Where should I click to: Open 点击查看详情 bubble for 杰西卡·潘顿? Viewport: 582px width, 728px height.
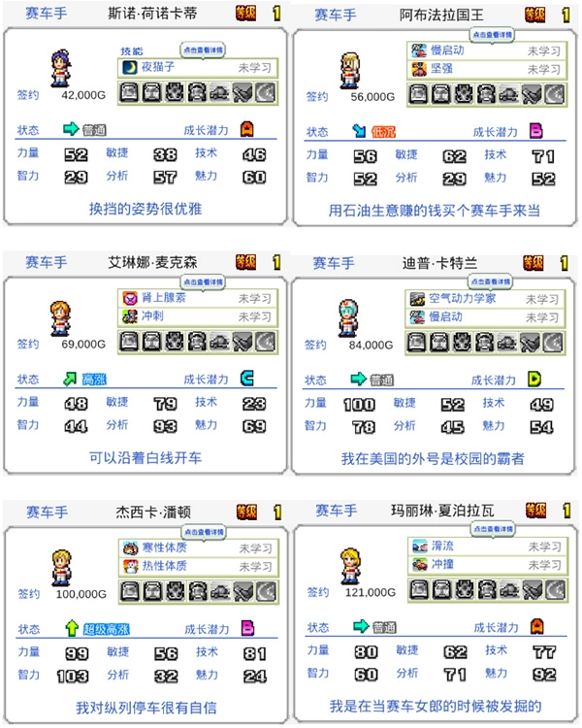pos(204,532)
